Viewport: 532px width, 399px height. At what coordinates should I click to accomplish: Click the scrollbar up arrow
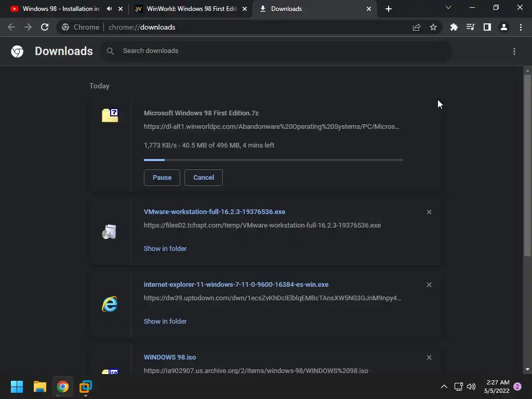click(x=527, y=71)
